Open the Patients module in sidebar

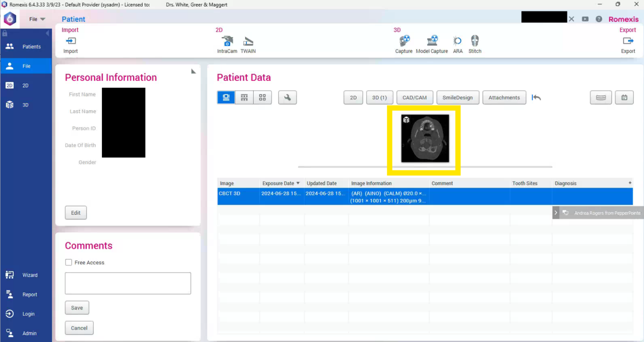pyautogui.click(x=26, y=47)
